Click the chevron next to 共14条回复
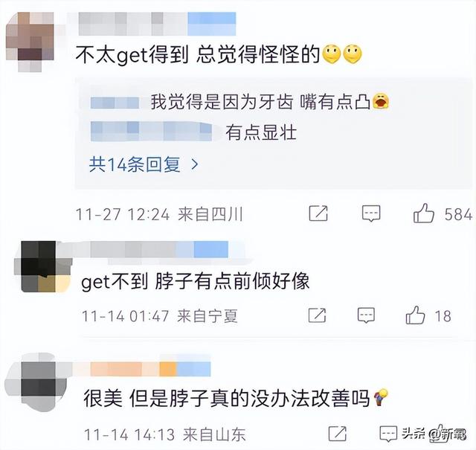Image resolution: width=476 pixels, height=450 pixels. click(195, 164)
